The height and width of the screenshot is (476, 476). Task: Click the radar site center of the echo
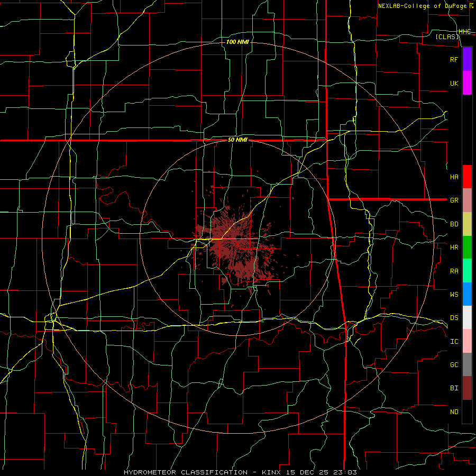[x=238, y=237]
